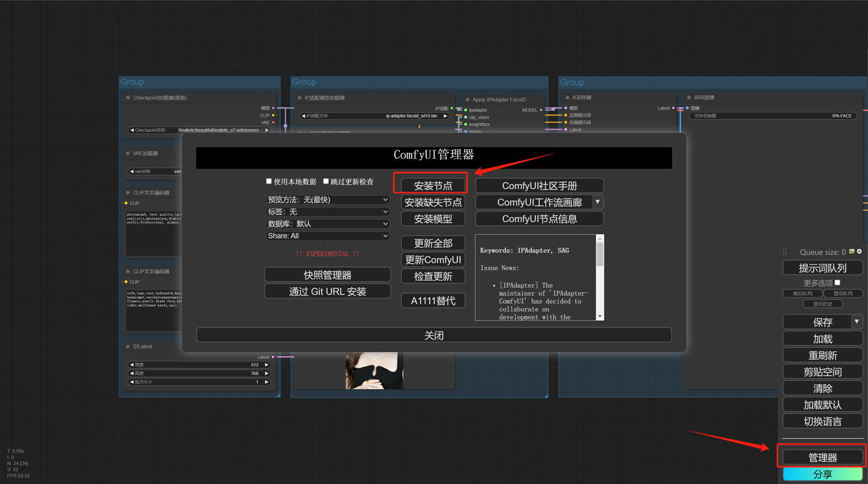The height and width of the screenshot is (484, 868).
Task: Click the 负面提示词 input port on K采样器
Action: coord(566,122)
